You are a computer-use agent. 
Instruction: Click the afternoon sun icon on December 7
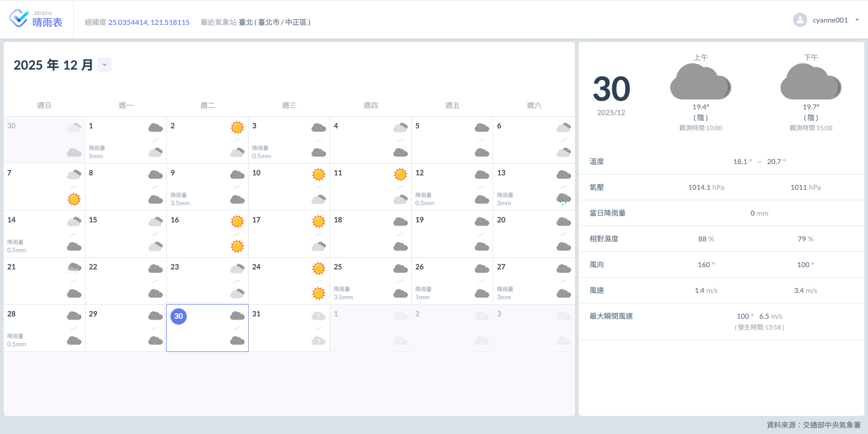pyautogui.click(x=74, y=199)
